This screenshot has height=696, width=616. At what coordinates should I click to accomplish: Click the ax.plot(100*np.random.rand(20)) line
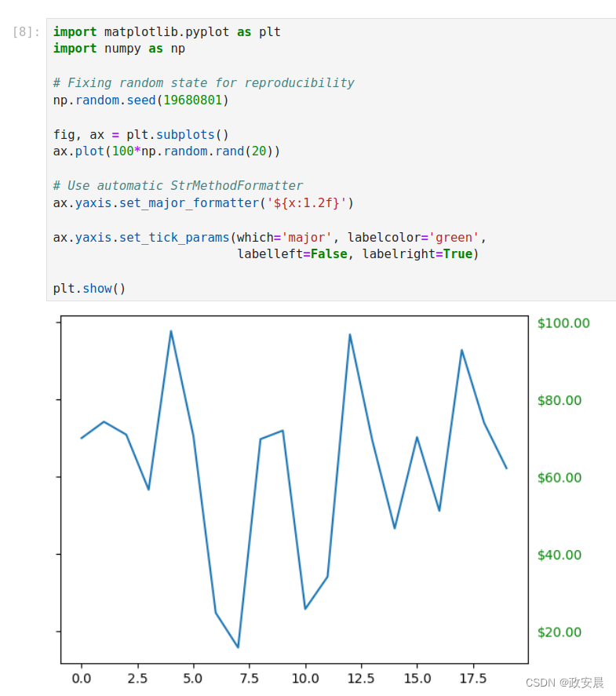click(x=166, y=151)
